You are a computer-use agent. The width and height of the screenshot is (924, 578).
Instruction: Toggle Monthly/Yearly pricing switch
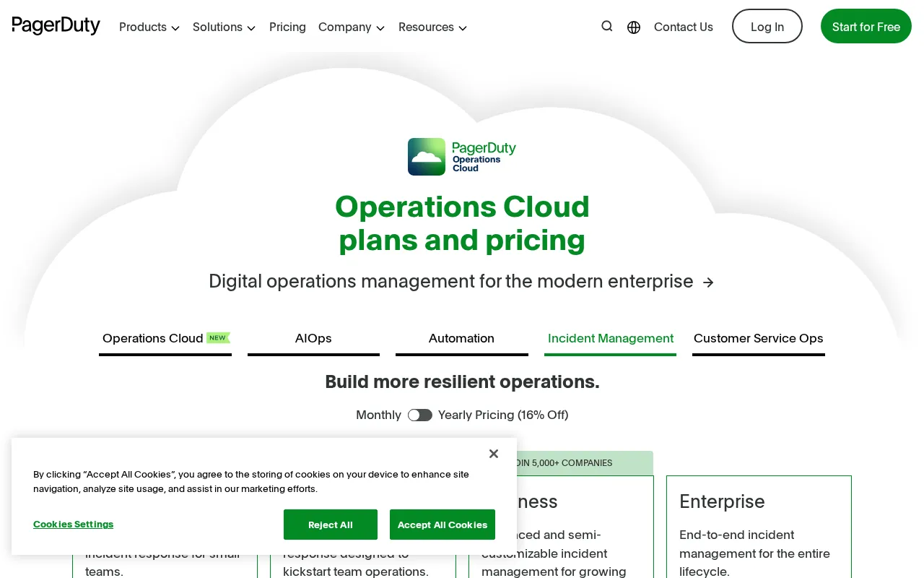click(420, 415)
